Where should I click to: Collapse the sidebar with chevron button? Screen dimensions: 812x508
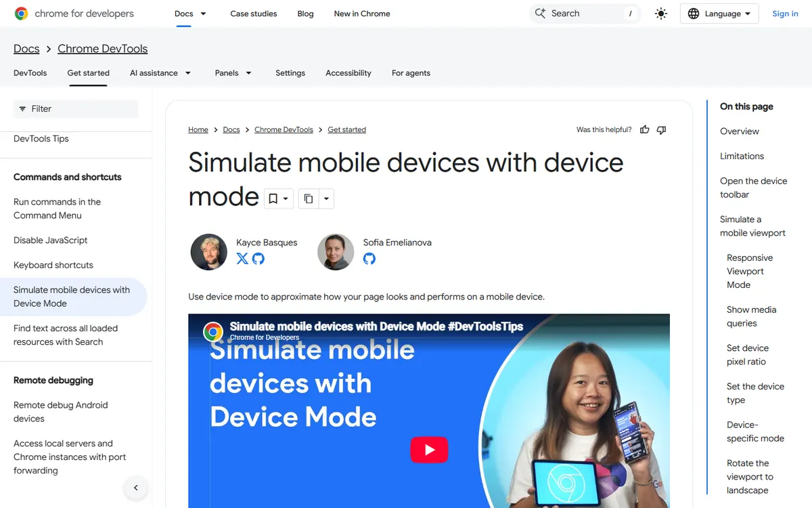pyautogui.click(x=135, y=488)
